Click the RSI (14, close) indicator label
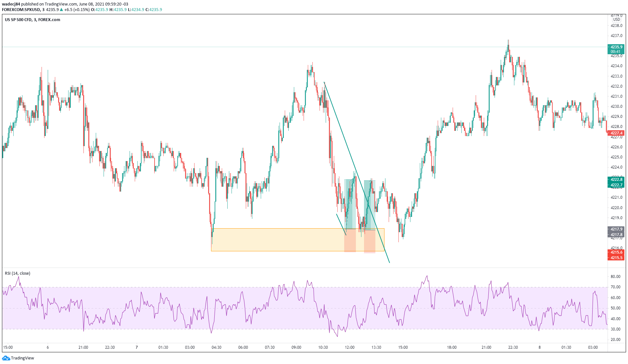Viewport: 628px width, 364px height. [x=18, y=273]
